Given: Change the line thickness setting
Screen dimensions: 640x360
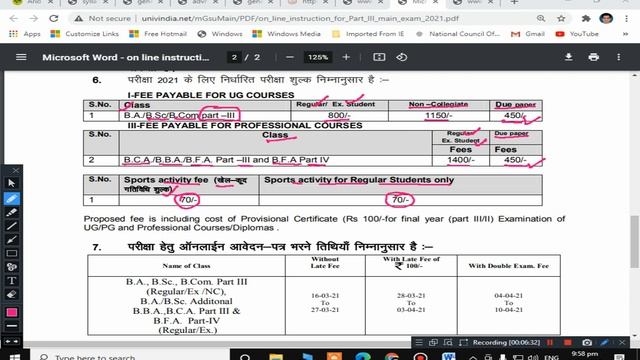Looking at the screenshot, I should (x=11, y=326).
